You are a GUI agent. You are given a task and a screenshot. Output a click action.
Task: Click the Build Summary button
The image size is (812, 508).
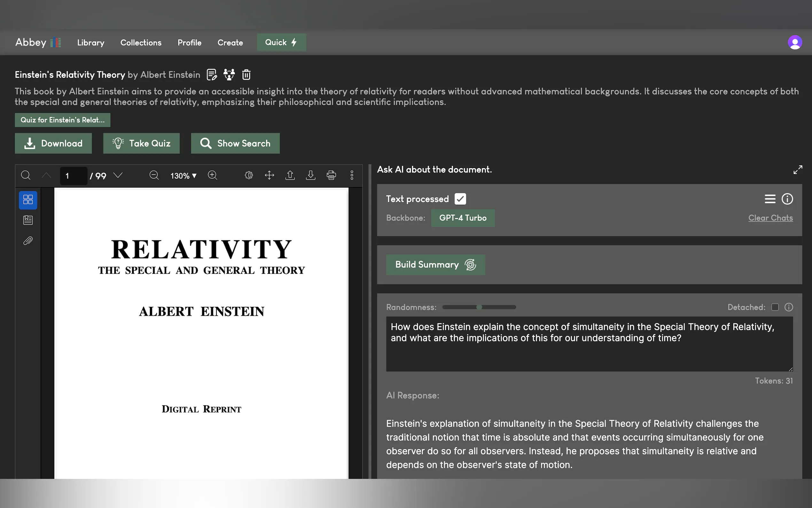(x=435, y=265)
